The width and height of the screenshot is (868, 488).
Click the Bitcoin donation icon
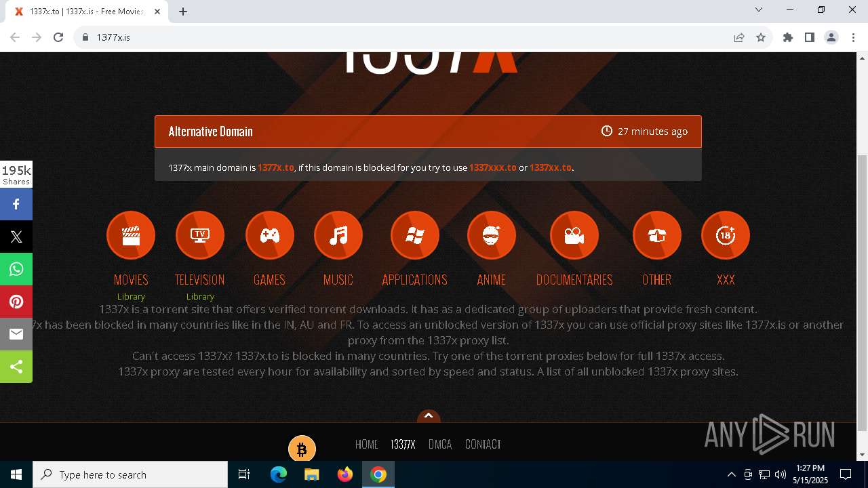click(x=302, y=449)
